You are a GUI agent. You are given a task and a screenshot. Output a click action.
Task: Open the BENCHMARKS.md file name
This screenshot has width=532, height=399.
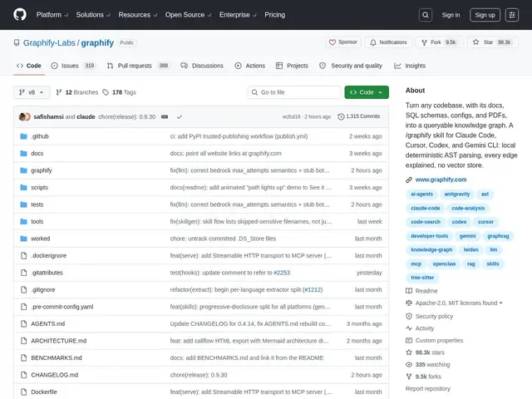57,357
